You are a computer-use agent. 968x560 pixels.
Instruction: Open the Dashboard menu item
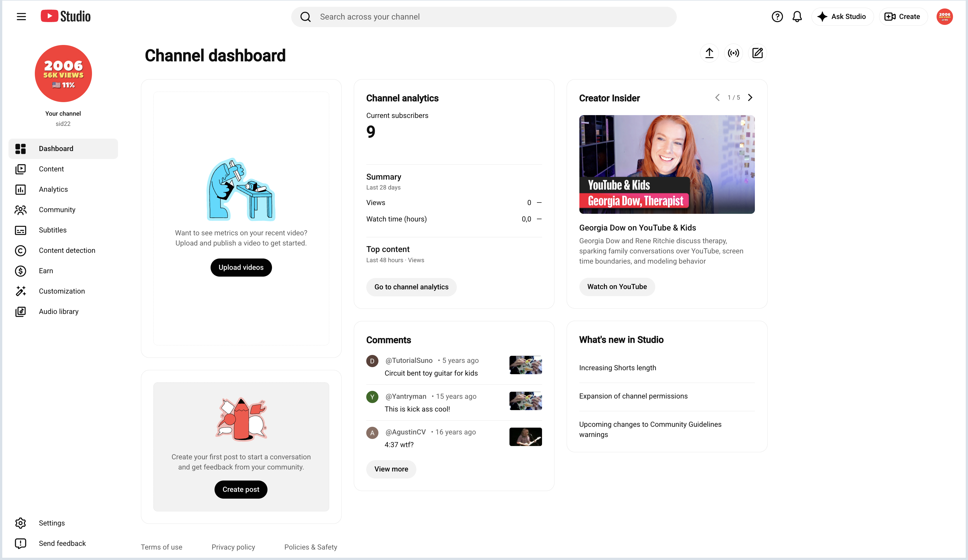(x=63, y=148)
